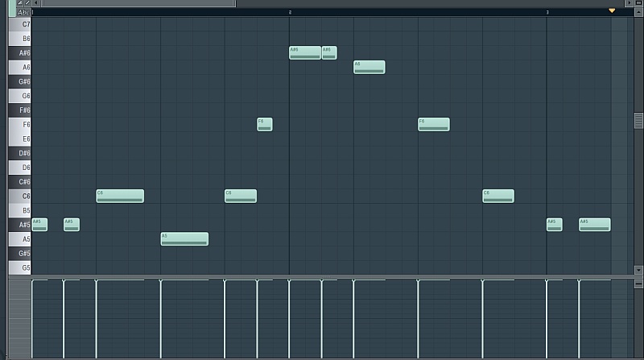Click the up arrow of the vertical scrollbar
The image size is (644, 360).
point(638,11)
